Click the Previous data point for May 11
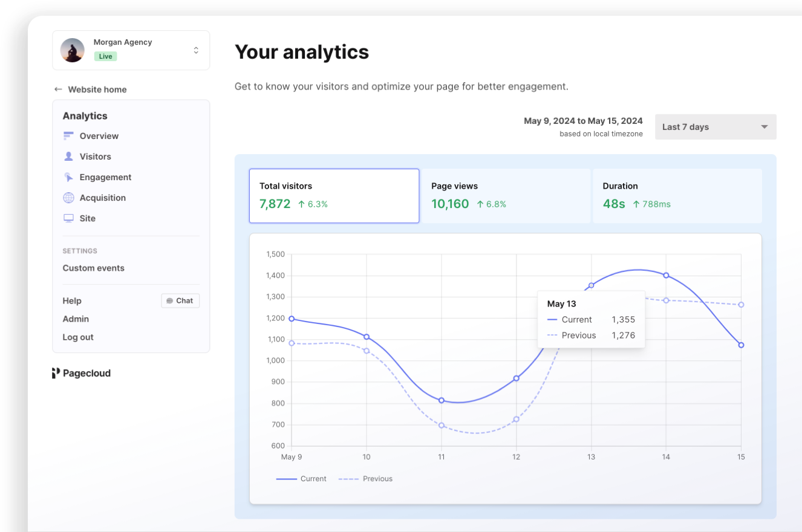 (442, 426)
